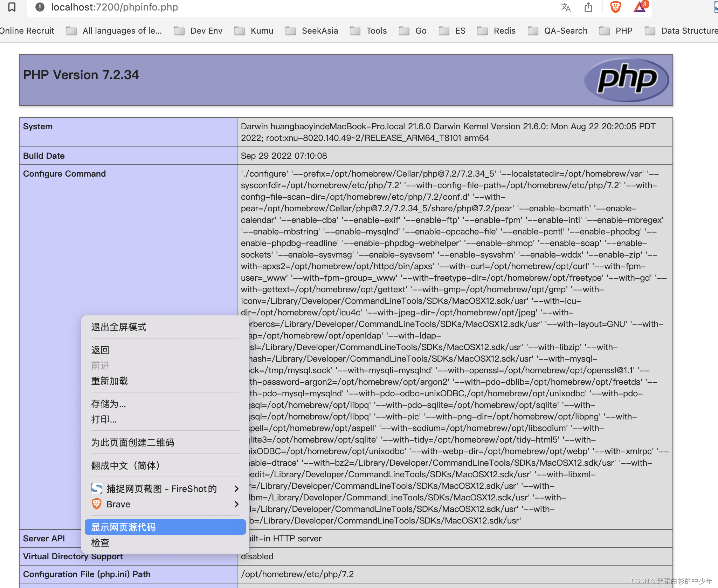Select 显示网页源代码 from context menu
Image resolution: width=718 pixels, height=588 pixels.
pyautogui.click(x=165, y=527)
